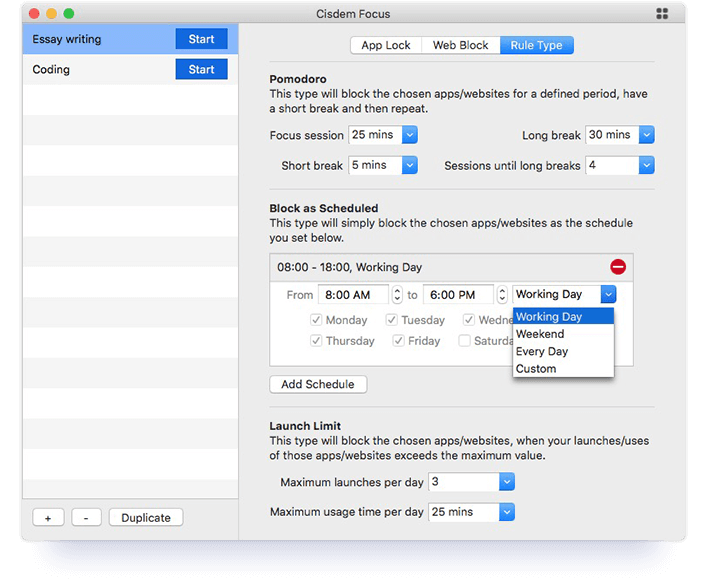Click the 6:00 PM end time field
The image size is (708, 581).
coord(458,295)
